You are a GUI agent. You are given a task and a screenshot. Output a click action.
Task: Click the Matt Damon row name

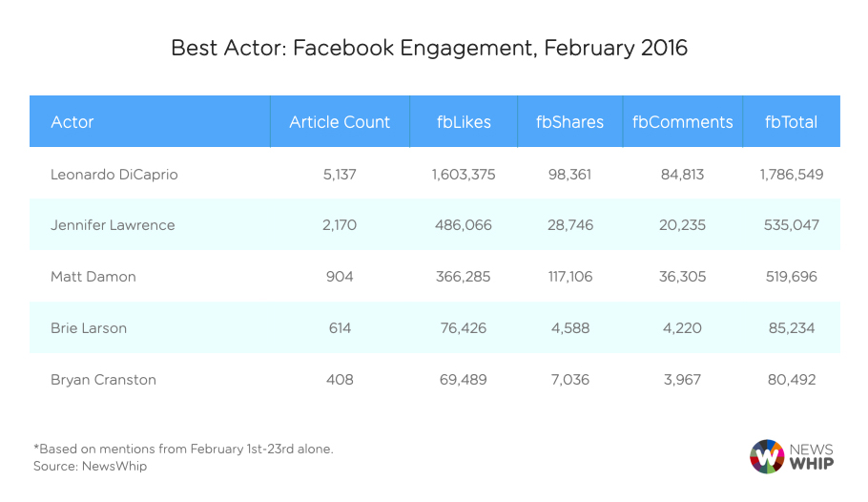click(93, 277)
